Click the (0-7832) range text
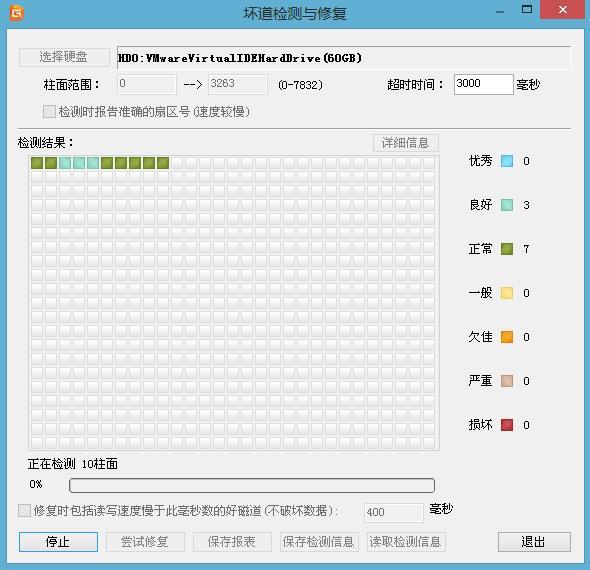Viewport: 590px width, 570px height. [300, 85]
